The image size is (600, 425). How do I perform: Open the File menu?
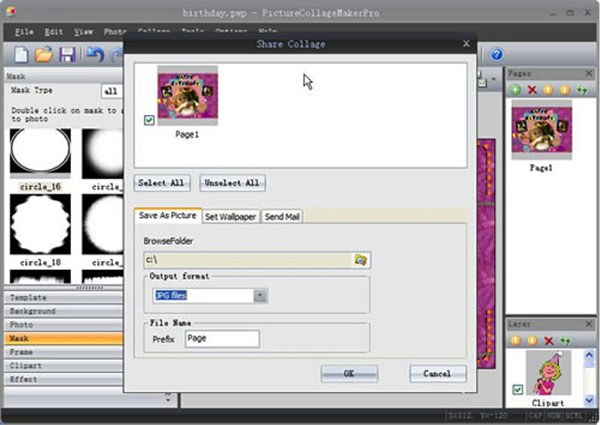coord(25,32)
